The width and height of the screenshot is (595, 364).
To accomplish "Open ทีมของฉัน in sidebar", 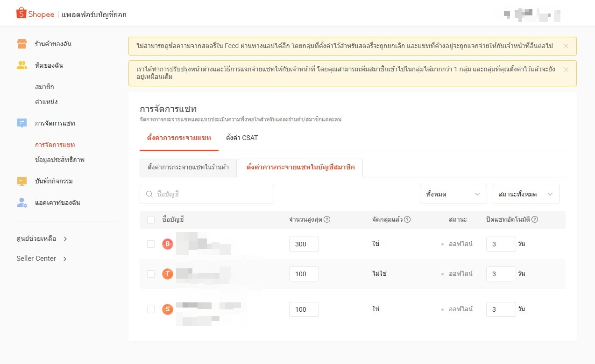I will [x=49, y=66].
